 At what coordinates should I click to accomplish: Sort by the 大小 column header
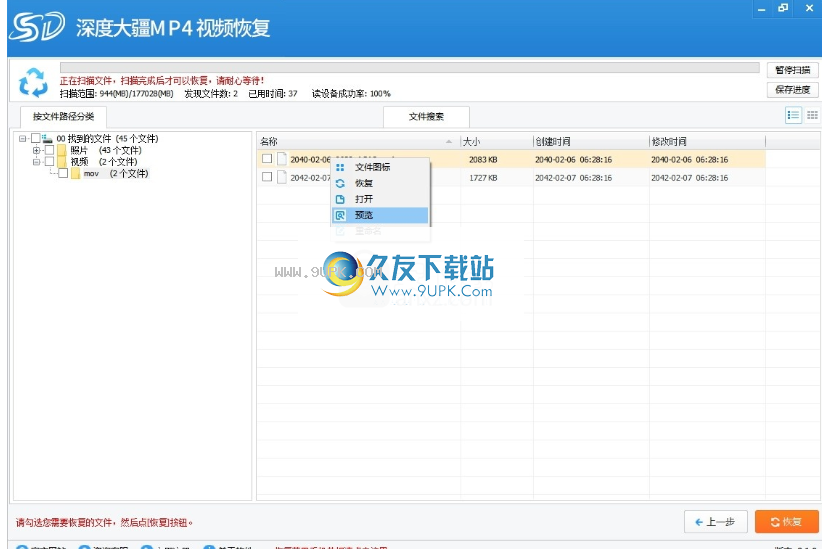coord(496,142)
